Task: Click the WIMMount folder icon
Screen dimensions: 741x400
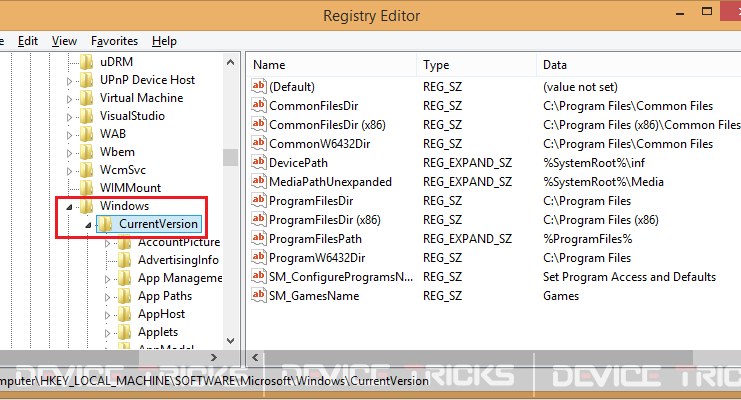Action: [86, 188]
